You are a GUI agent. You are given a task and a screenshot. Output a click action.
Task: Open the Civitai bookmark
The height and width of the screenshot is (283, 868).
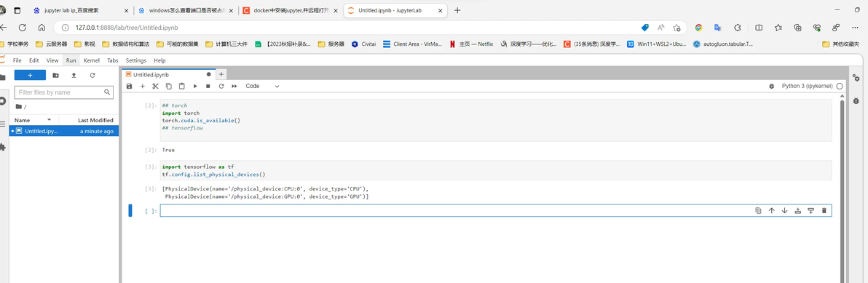point(363,44)
